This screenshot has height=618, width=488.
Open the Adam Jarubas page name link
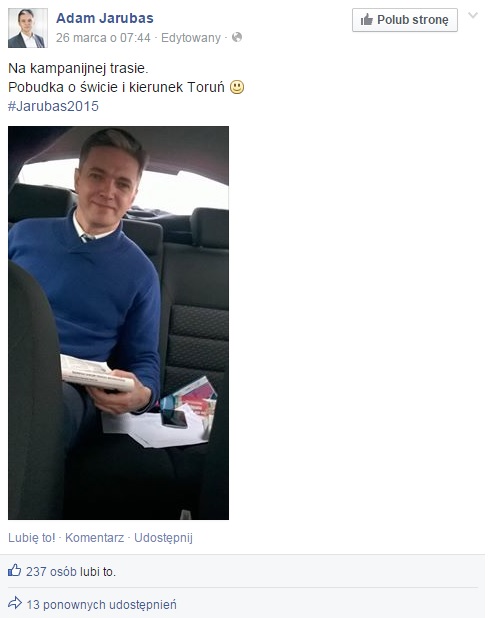(104, 18)
